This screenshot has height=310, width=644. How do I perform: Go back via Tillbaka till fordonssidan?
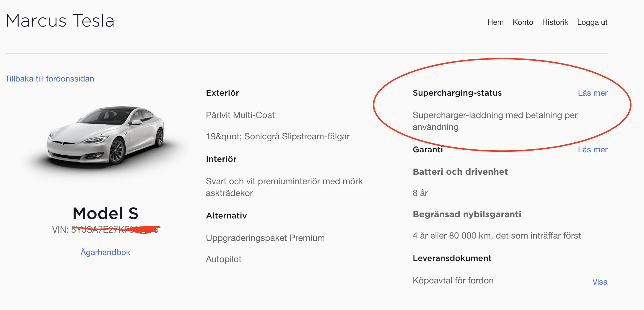coord(49,79)
